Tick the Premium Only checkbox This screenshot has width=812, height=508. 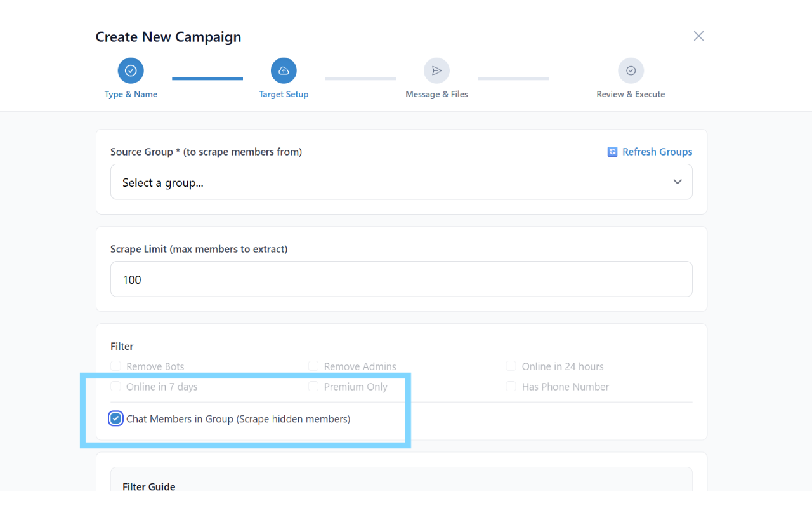tap(313, 387)
